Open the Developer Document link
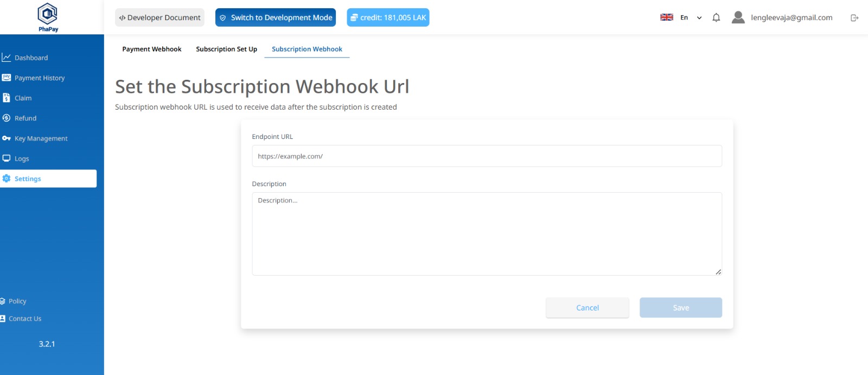This screenshot has height=375, width=868. pyautogui.click(x=159, y=17)
